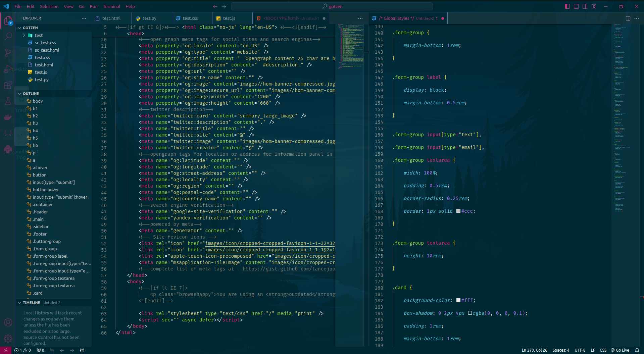This screenshot has height=354, width=644.
Task: Switch to the Global Styles Untitled-2 tab
Action: coord(408,18)
